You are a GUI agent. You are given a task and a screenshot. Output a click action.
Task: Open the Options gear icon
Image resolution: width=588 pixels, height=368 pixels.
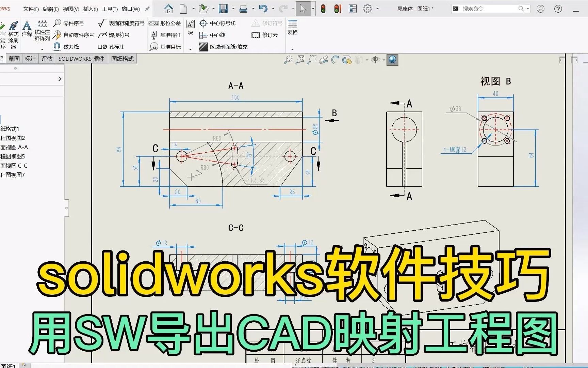click(367, 9)
